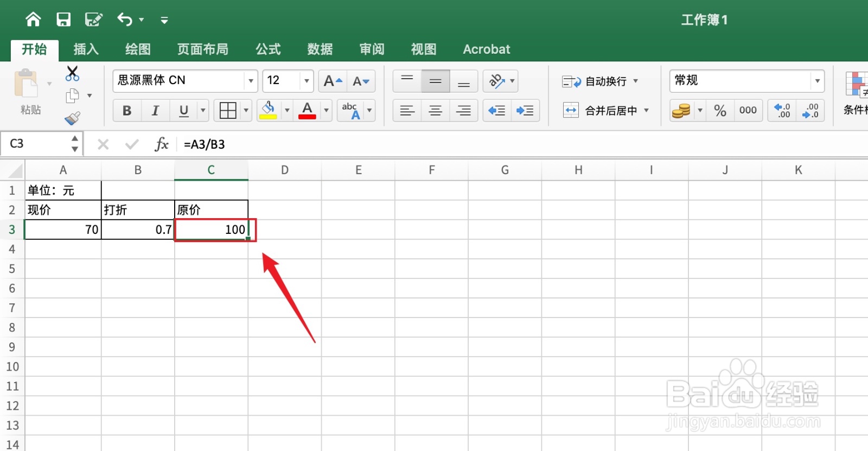Viewport: 868px width, 451px height.
Task: Expand the copy options arrow
Action: click(90, 96)
